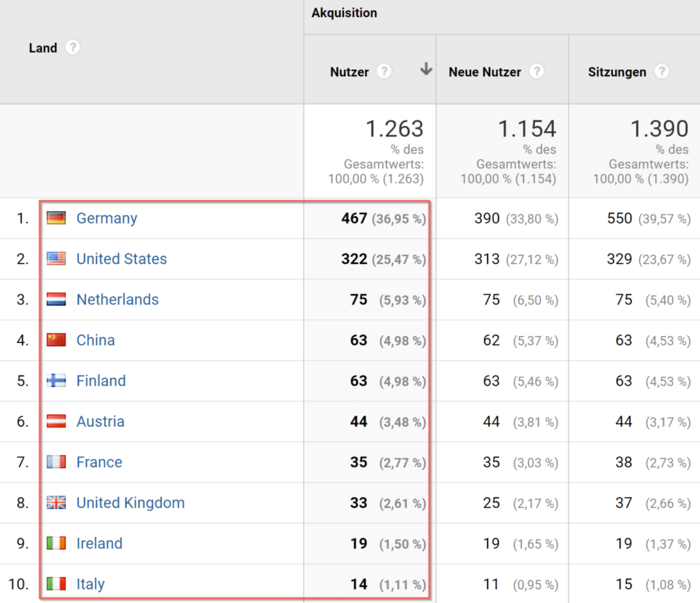Sort by the Sitzungen column header
Image resolution: width=700 pixels, height=603 pixels.
click(617, 72)
